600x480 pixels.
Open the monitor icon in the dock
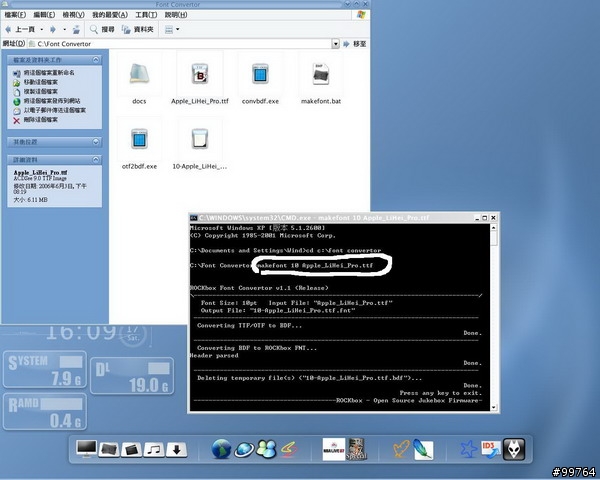click(x=86, y=449)
